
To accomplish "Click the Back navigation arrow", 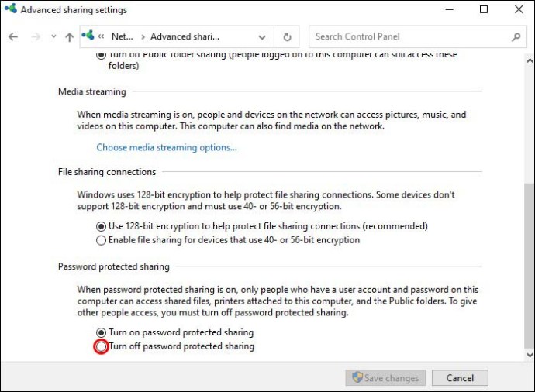I will [x=13, y=36].
